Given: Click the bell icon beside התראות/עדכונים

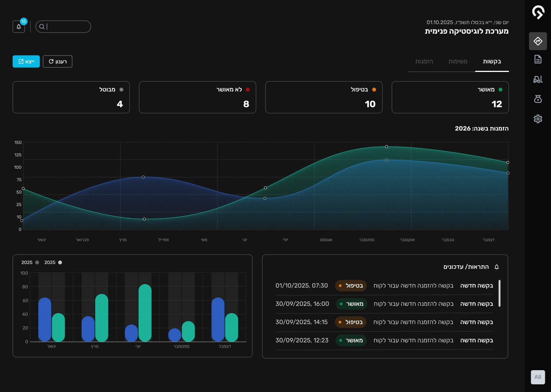Looking at the screenshot, I should click(x=497, y=267).
